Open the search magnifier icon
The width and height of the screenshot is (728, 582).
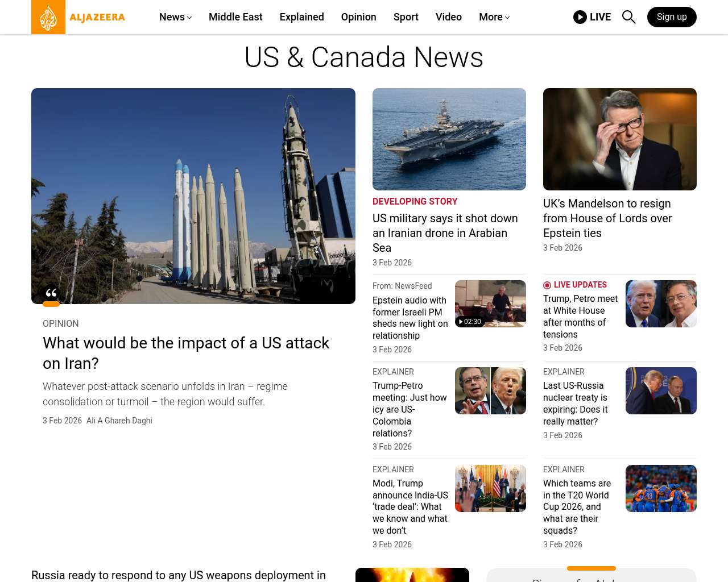tap(628, 17)
